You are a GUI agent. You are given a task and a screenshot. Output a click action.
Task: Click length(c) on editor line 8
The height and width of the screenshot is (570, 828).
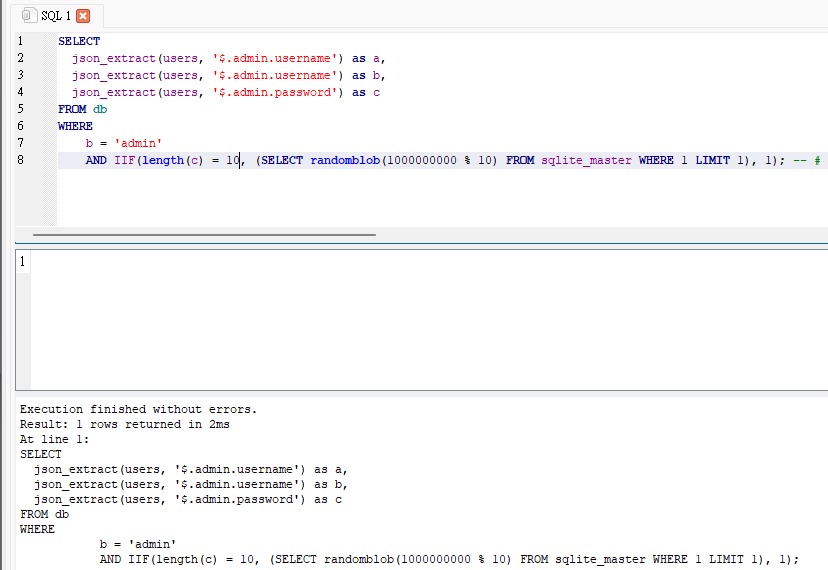click(173, 160)
